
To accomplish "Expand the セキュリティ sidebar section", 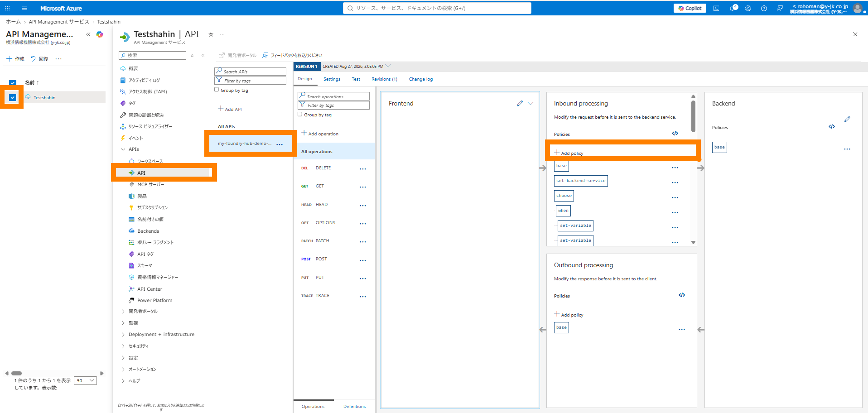I will 123,346.
